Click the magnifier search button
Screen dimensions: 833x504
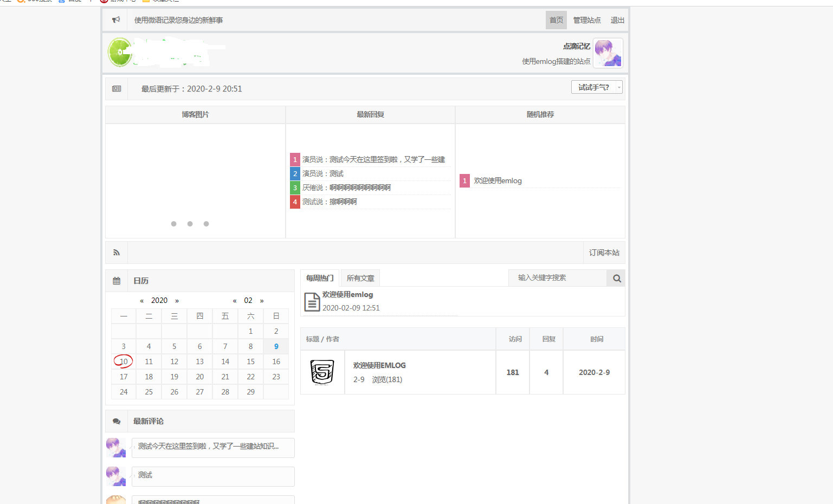click(x=616, y=278)
